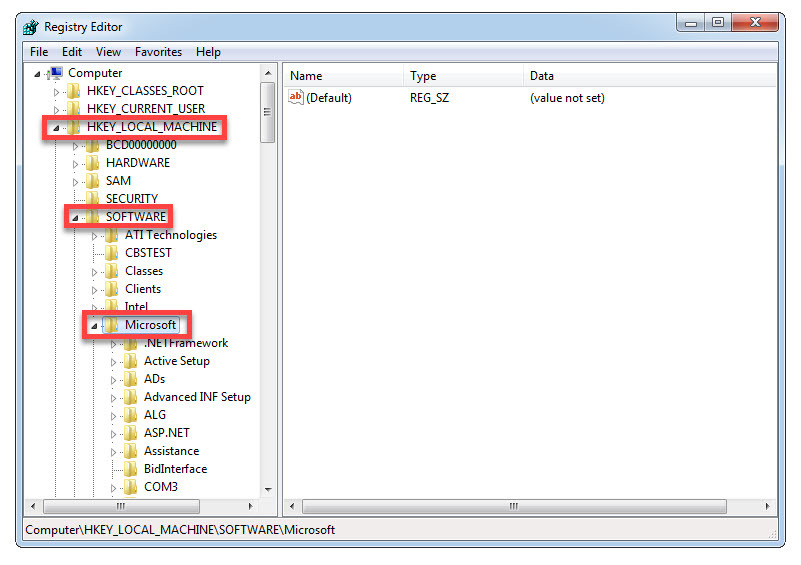Screen dimensions: 801x565
Task: Click the status bar registry path
Action: coord(180,530)
